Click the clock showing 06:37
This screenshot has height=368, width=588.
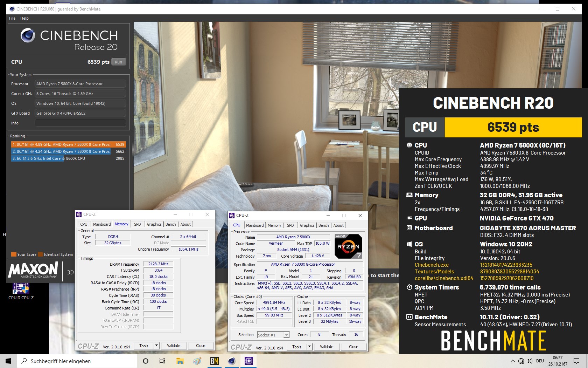click(x=558, y=358)
